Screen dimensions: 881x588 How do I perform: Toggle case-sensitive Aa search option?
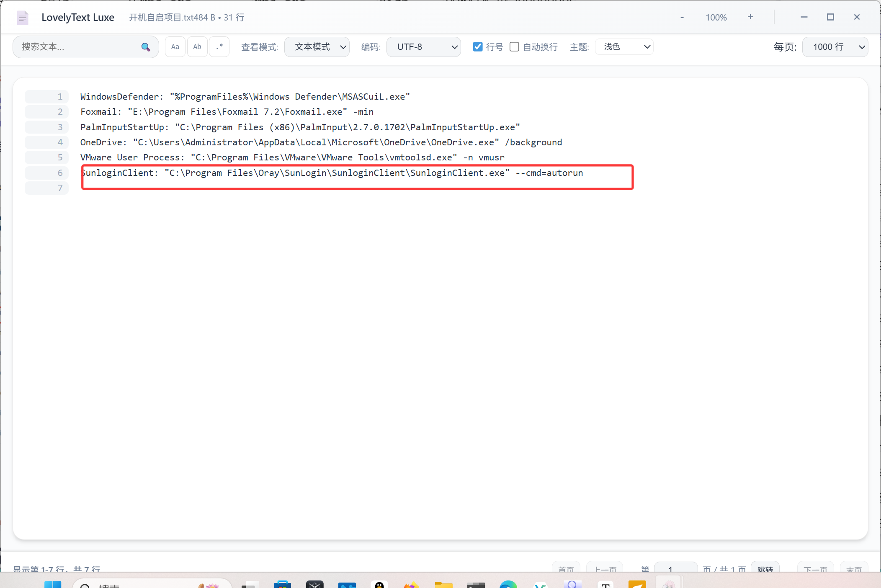tap(175, 47)
